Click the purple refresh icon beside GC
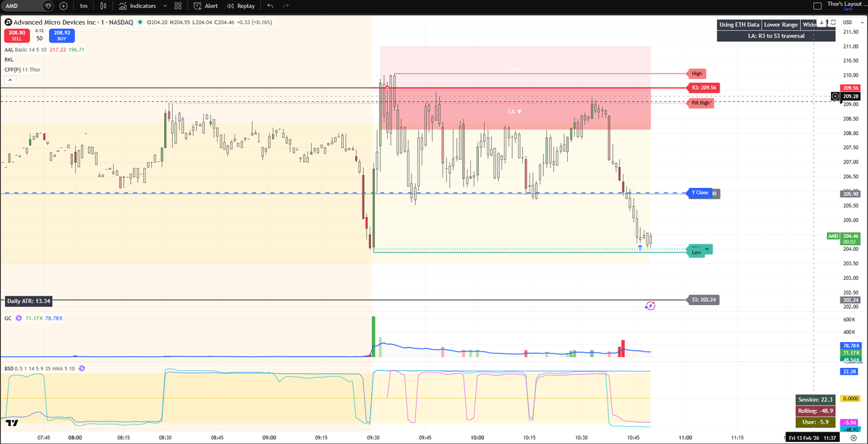The width and height of the screenshot is (868, 444). (x=19, y=318)
